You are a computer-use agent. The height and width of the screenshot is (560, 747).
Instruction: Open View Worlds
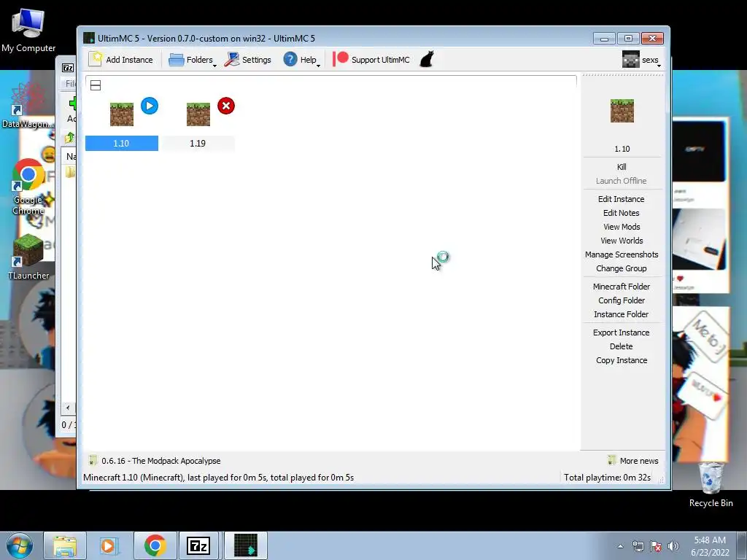[622, 241]
